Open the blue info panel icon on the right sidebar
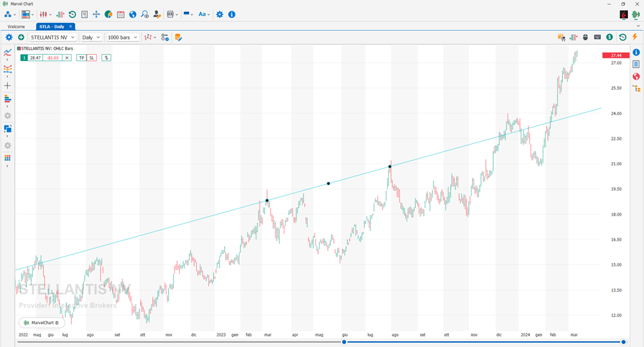Viewport: 644px width, 347px height. coord(636,52)
